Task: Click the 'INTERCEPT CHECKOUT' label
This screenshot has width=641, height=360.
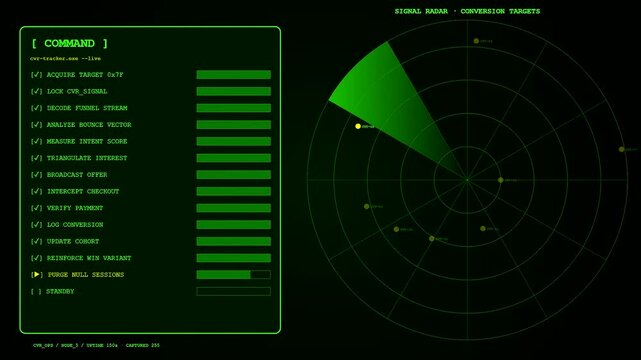Action: point(83,192)
